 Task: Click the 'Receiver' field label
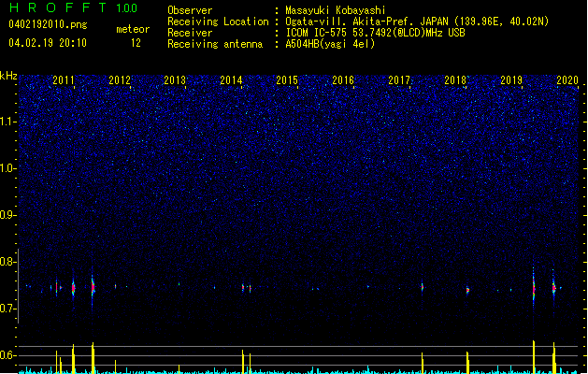190,33
